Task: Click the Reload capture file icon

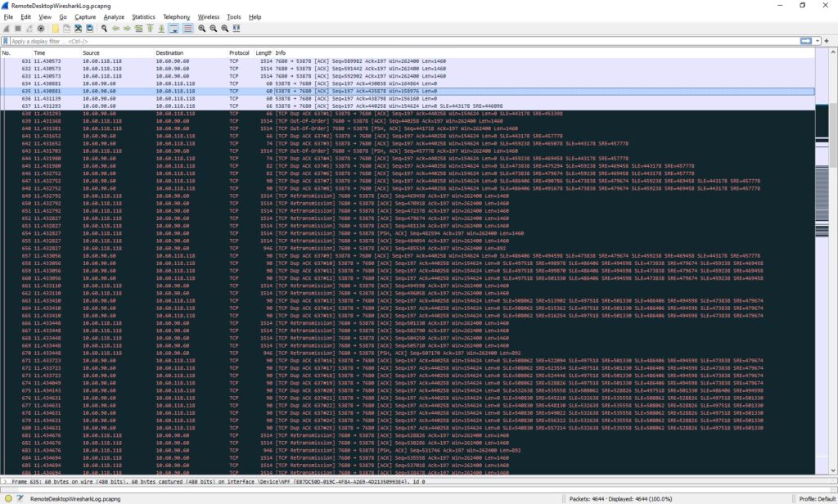Action: pos(90,29)
